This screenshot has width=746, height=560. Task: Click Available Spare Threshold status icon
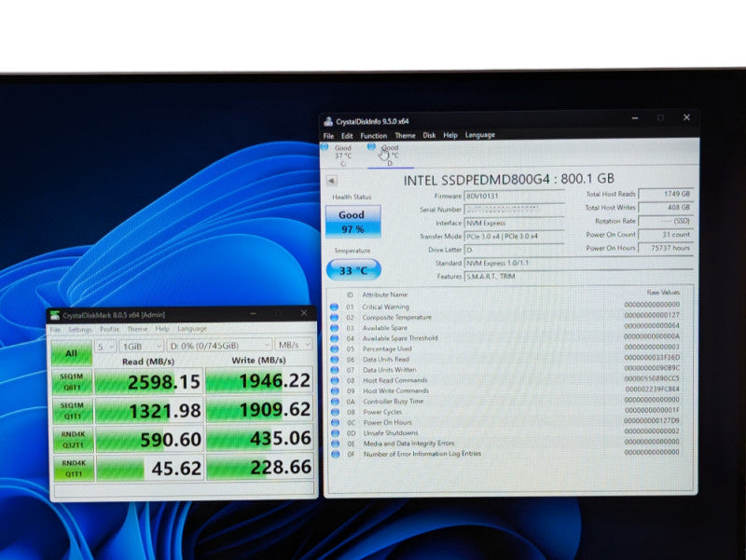click(x=334, y=338)
